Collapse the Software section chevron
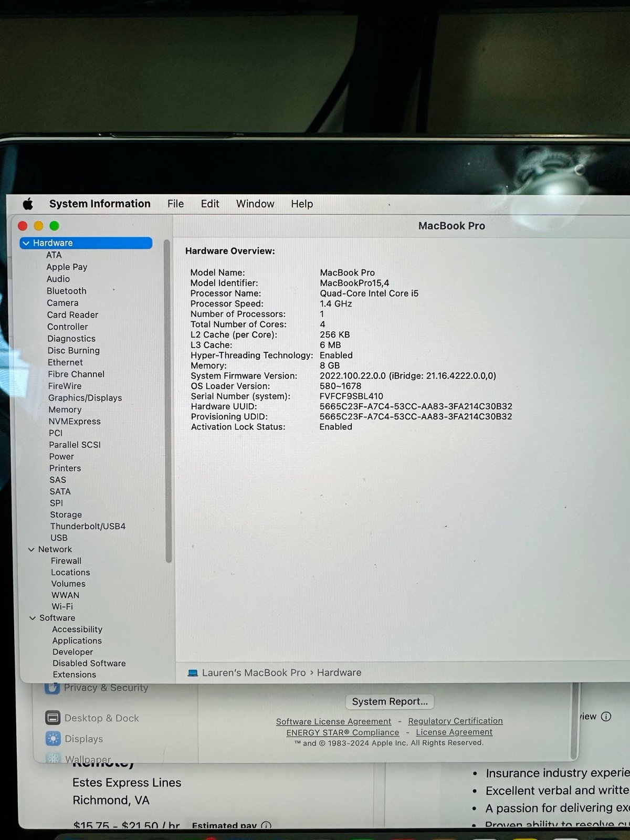This screenshot has width=630, height=840. coord(33,618)
